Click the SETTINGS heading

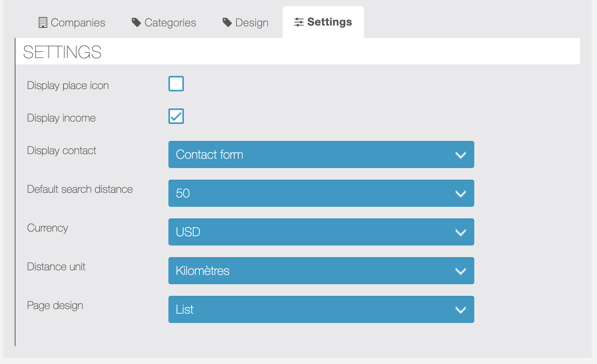pos(62,52)
